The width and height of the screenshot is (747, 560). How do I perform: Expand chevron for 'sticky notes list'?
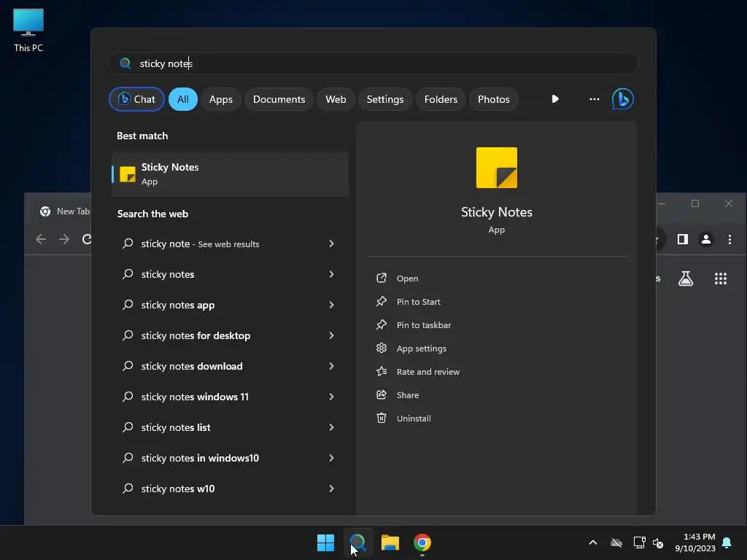[x=332, y=427]
